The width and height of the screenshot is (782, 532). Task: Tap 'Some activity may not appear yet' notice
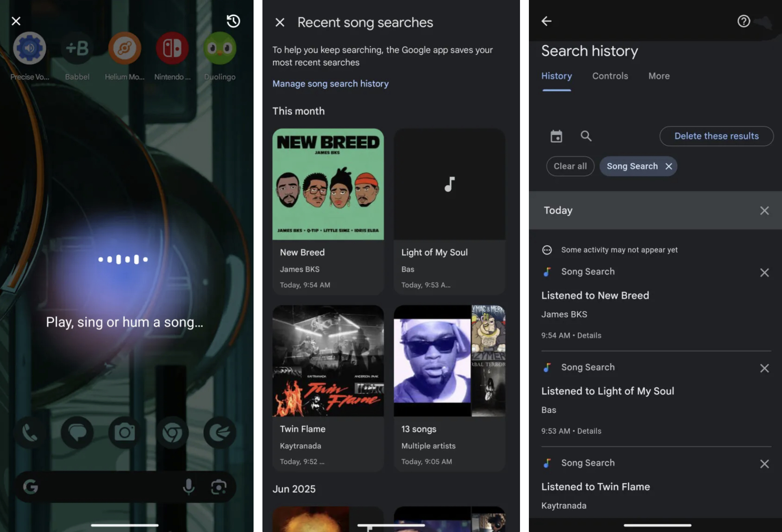(x=619, y=250)
